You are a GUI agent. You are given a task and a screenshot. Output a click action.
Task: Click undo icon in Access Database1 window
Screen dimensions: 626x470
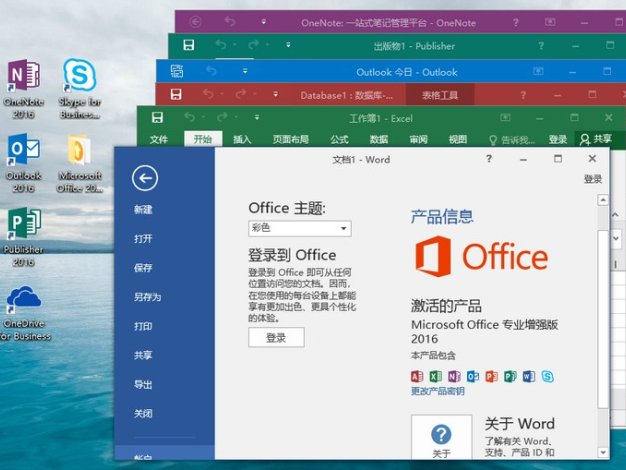click(208, 94)
